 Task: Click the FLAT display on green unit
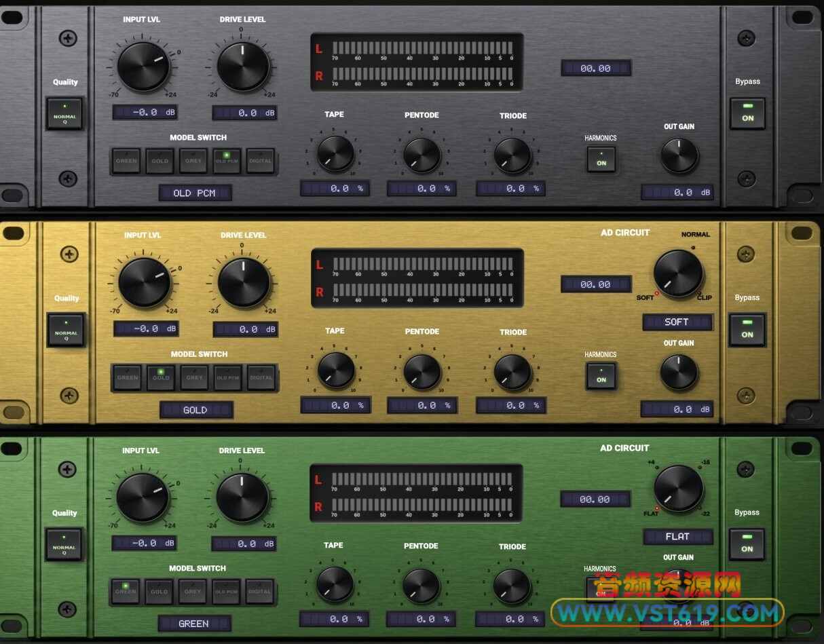[678, 537]
